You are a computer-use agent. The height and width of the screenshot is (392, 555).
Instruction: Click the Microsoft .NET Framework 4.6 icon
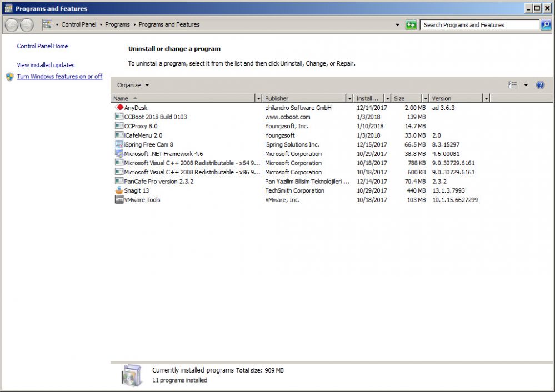(119, 153)
